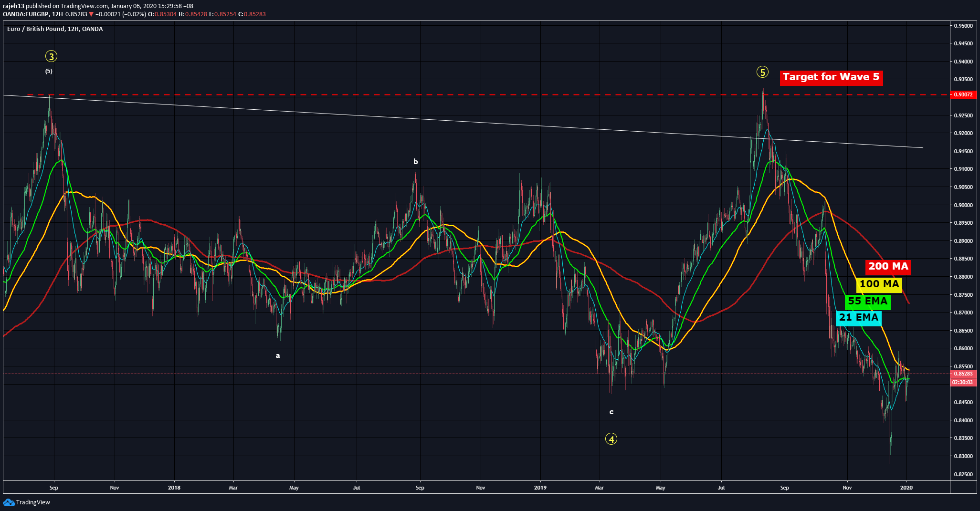Viewport: 980px width, 511px height.
Task: Click the '2020' time axis label
Action: coord(906,488)
